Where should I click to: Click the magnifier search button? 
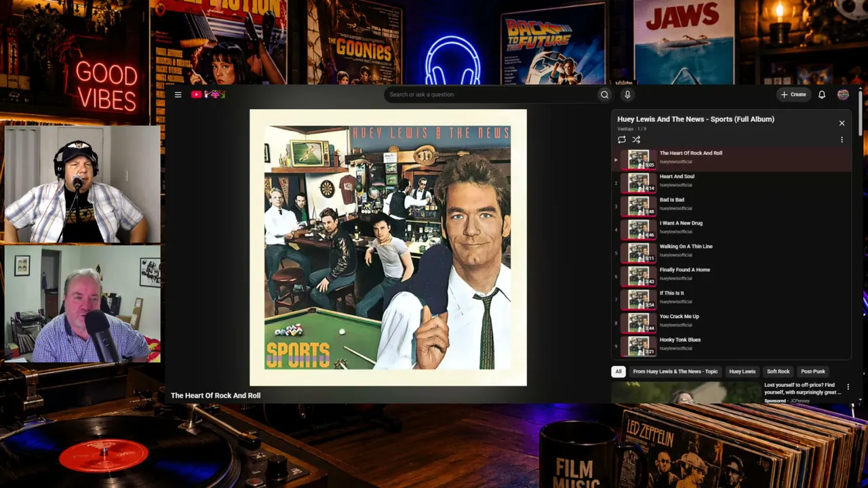click(x=604, y=95)
